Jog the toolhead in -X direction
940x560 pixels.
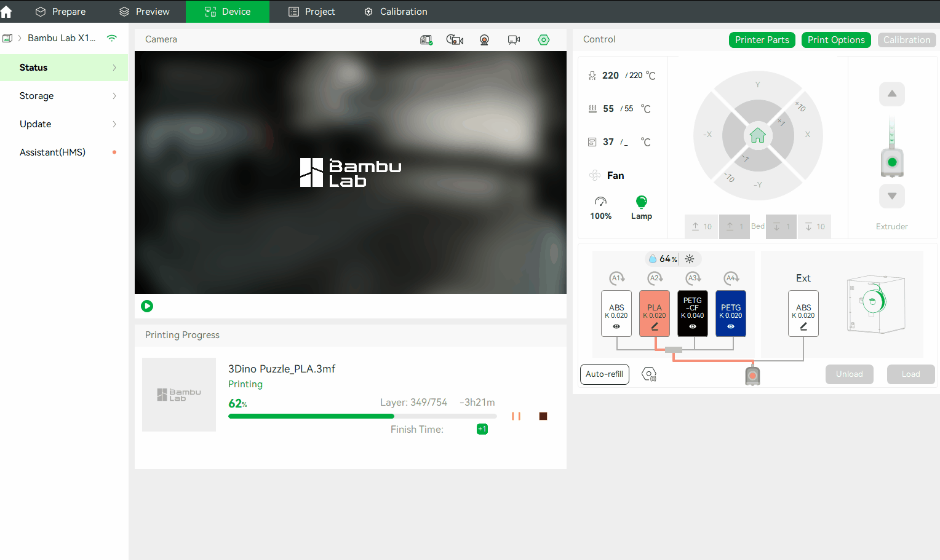(x=707, y=135)
